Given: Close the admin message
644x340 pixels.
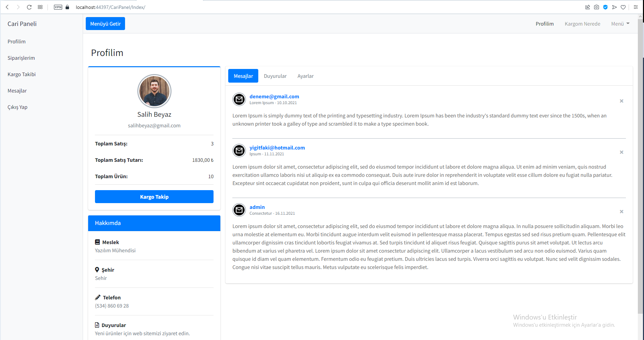Looking at the screenshot, I should click(x=621, y=212).
